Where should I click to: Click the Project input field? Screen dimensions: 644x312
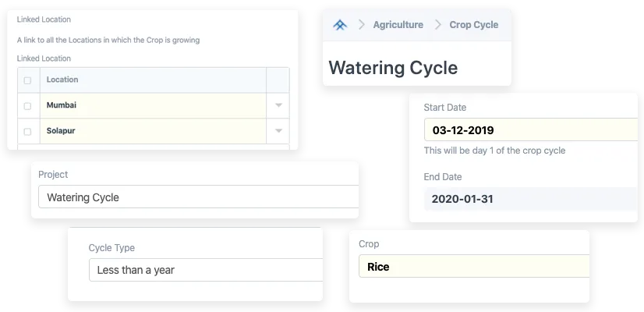pyautogui.click(x=198, y=197)
